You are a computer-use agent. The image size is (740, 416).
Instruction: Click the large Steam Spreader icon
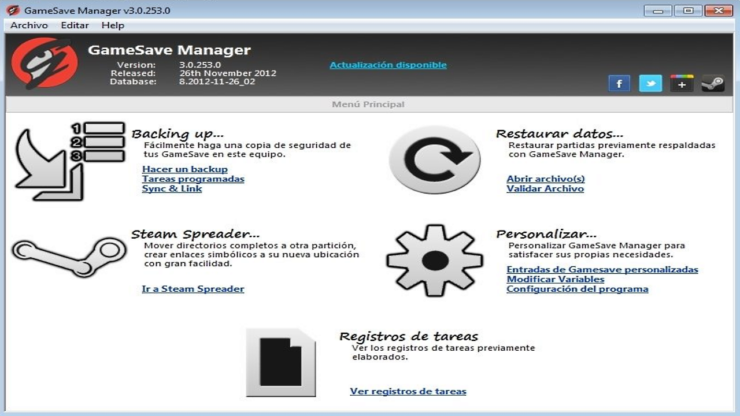(69, 256)
